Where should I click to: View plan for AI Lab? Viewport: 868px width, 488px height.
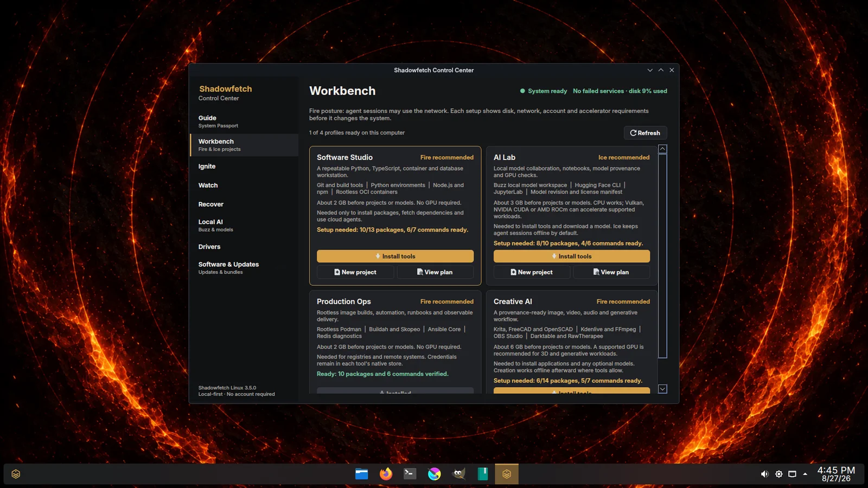pos(611,272)
